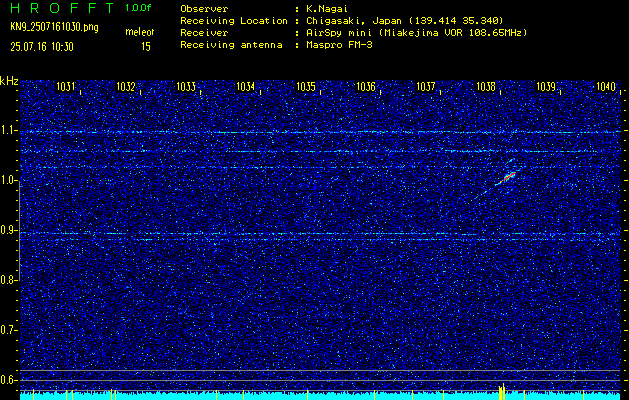Image resolution: width=629 pixels, height=400 pixels.
Task: Click the 1037 time axis label
Action: click(426, 86)
